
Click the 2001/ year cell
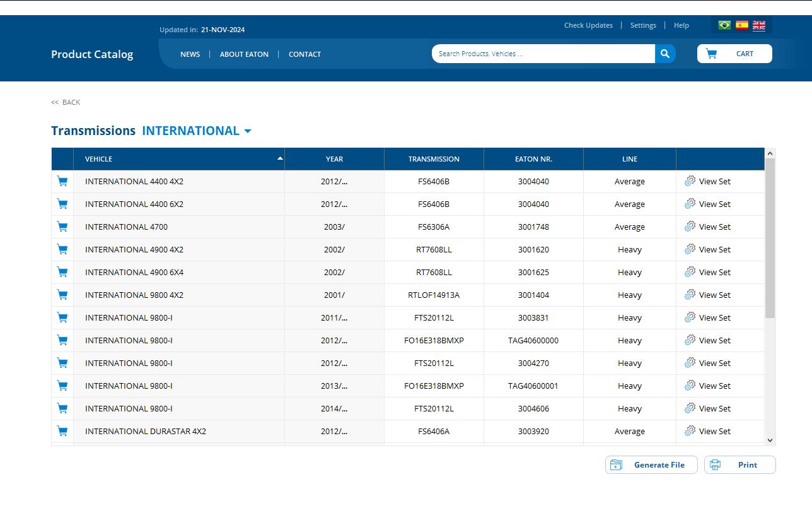pos(334,295)
